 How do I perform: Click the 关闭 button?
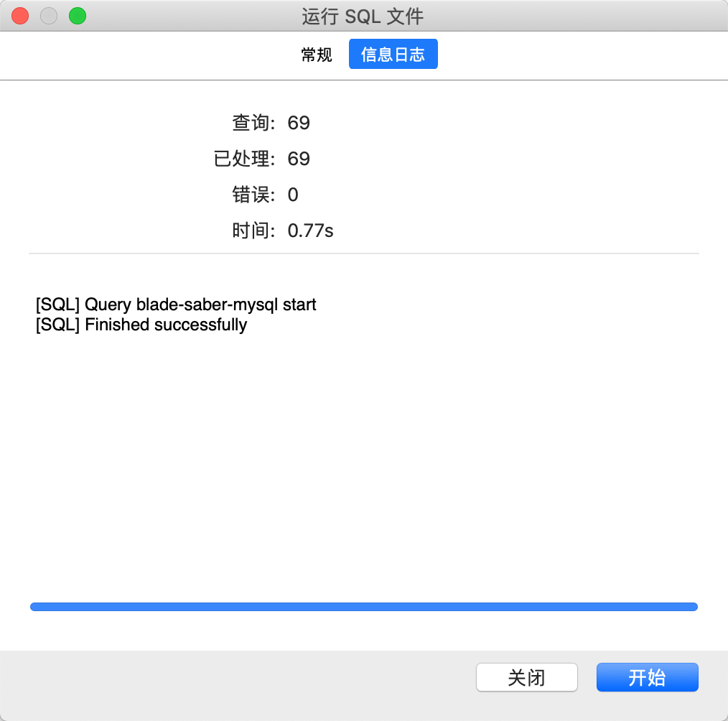click(x=526, y=677)
